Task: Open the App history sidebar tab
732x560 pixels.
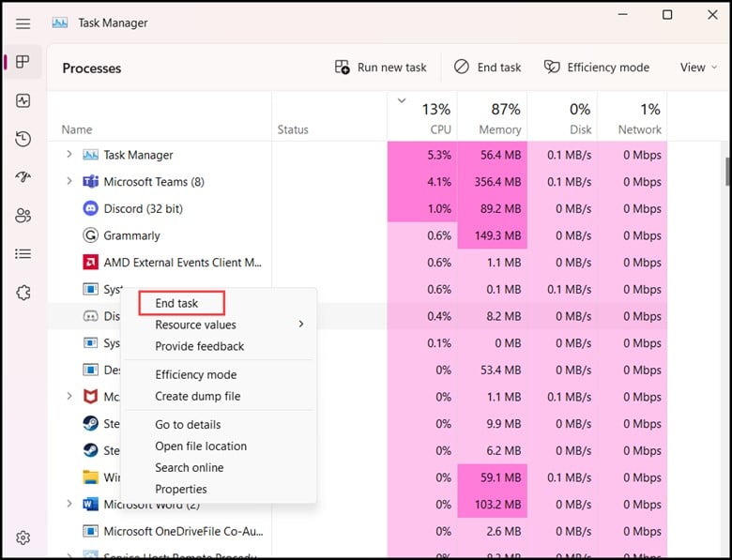Action: 23,139
